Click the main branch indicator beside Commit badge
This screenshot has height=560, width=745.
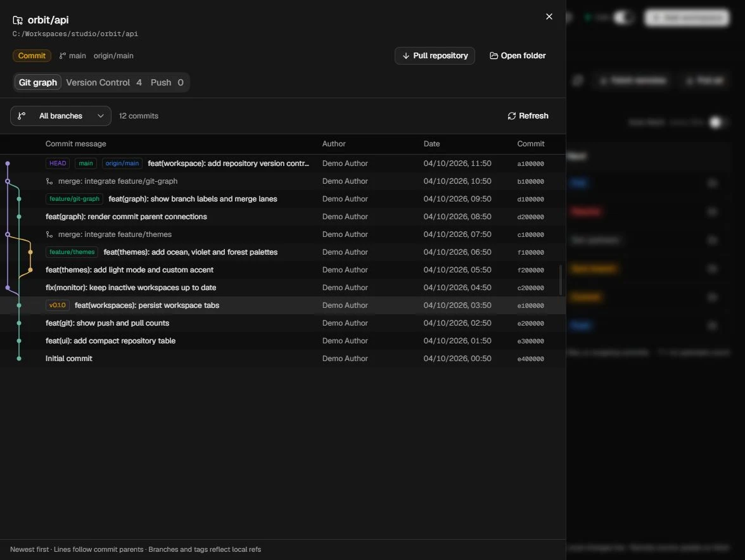coord(73,56)
